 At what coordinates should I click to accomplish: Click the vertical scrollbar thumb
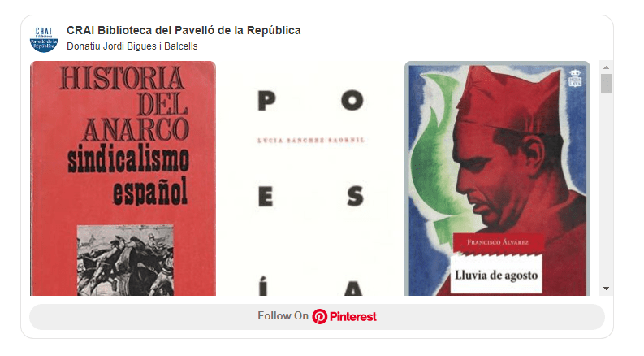point(606,84)
